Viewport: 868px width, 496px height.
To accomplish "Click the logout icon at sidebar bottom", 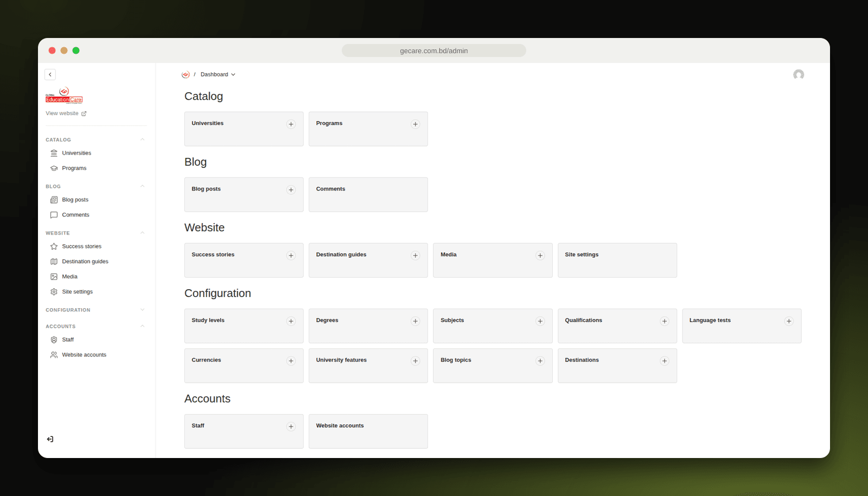I will pyautogui.click(x=50, y=439).
